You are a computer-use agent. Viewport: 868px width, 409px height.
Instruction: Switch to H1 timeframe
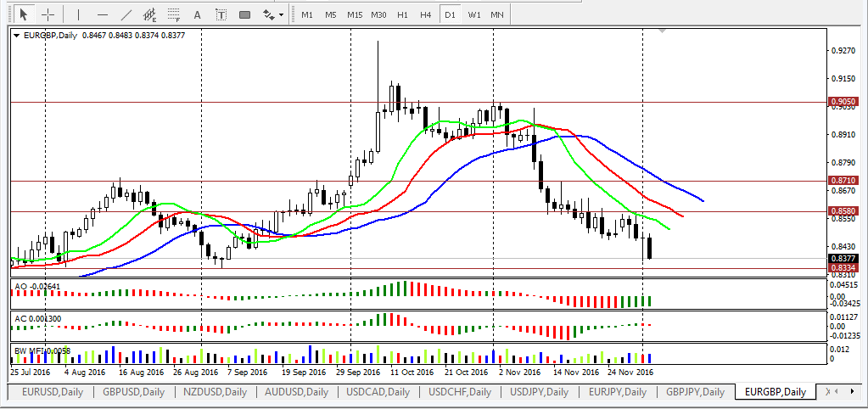(x=402, y=15)
